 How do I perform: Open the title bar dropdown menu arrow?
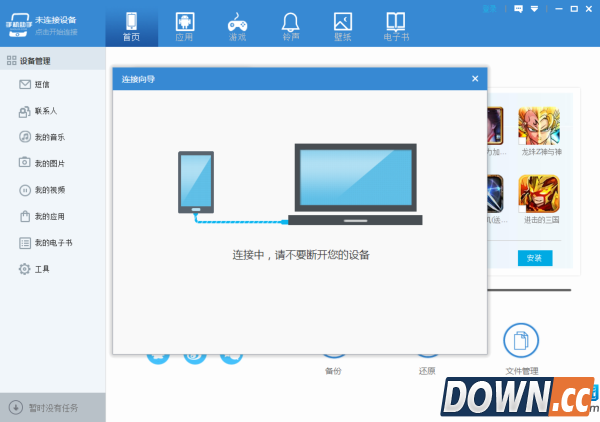(x=535, y=8)
